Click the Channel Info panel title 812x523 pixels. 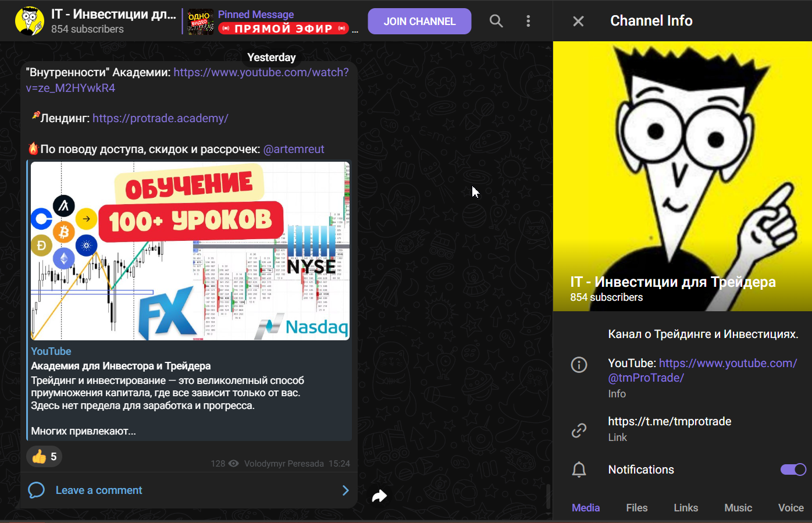(651, 21)
